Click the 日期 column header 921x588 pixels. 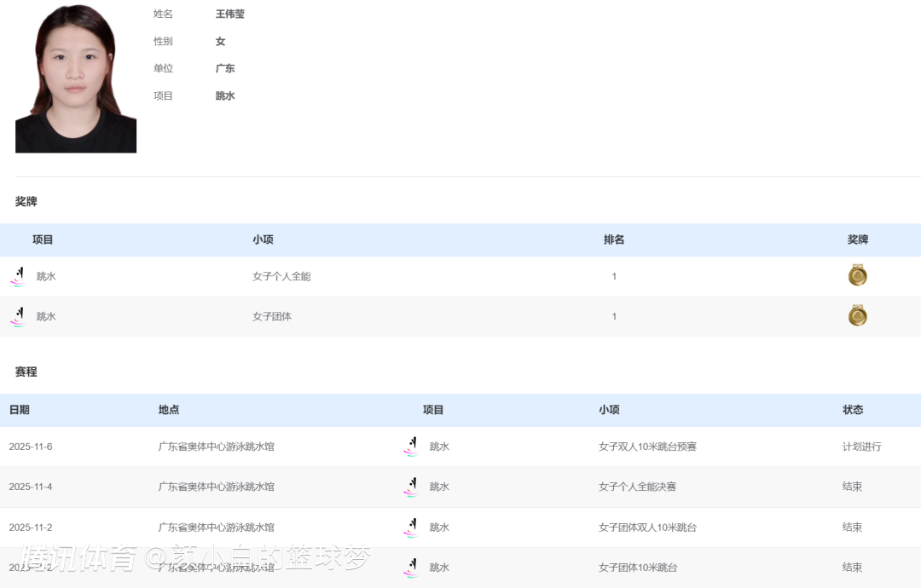coord(19,410)
